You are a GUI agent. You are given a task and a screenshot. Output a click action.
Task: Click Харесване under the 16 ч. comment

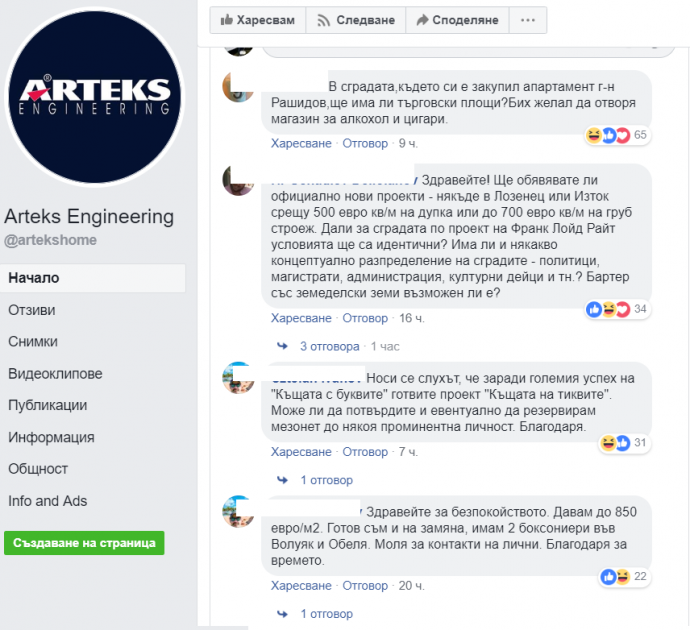coord(301,318)
